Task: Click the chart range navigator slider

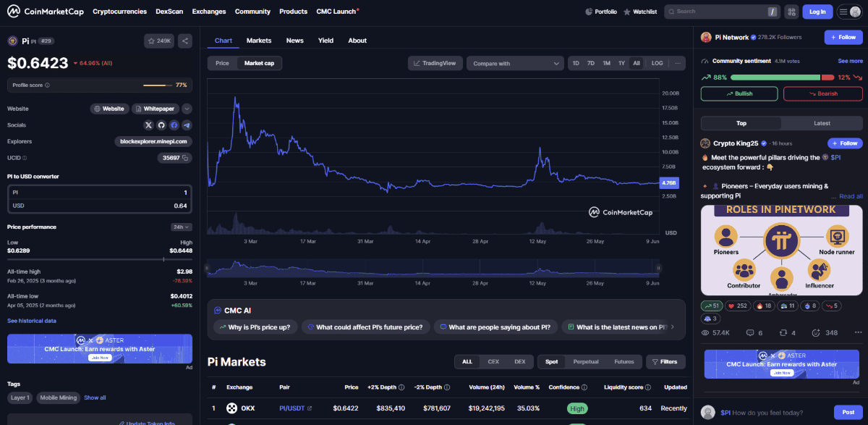Action: pyautogui.click(x=433, y=269)
